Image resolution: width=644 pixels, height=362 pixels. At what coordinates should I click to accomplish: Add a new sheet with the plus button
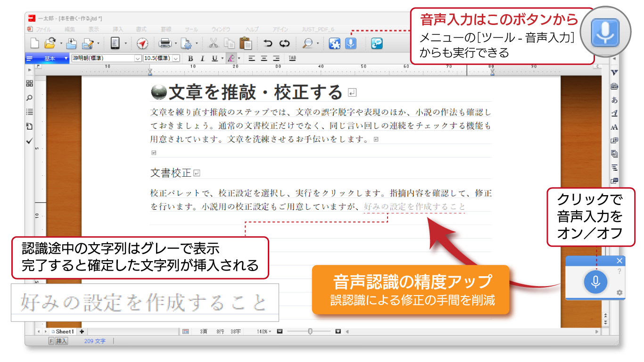pos(82,331)
